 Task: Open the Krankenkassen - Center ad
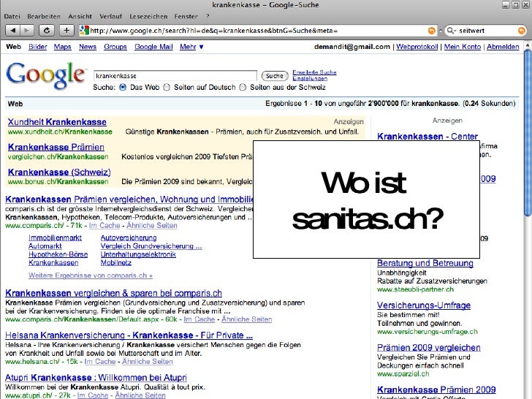427,137
